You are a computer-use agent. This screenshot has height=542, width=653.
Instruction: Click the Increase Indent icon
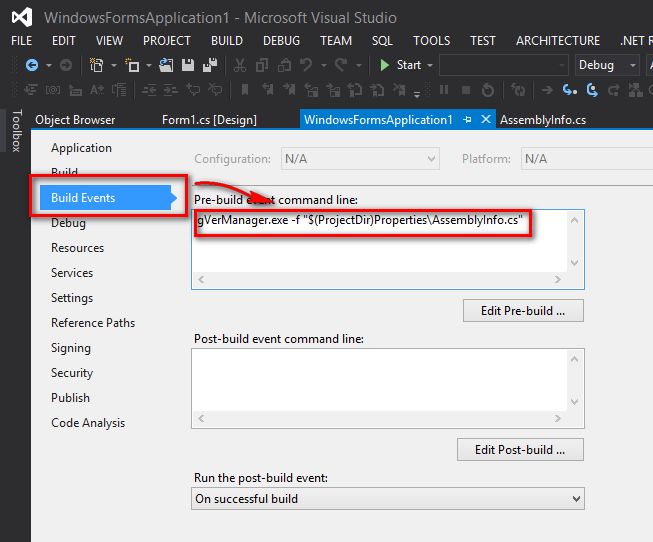171,90
